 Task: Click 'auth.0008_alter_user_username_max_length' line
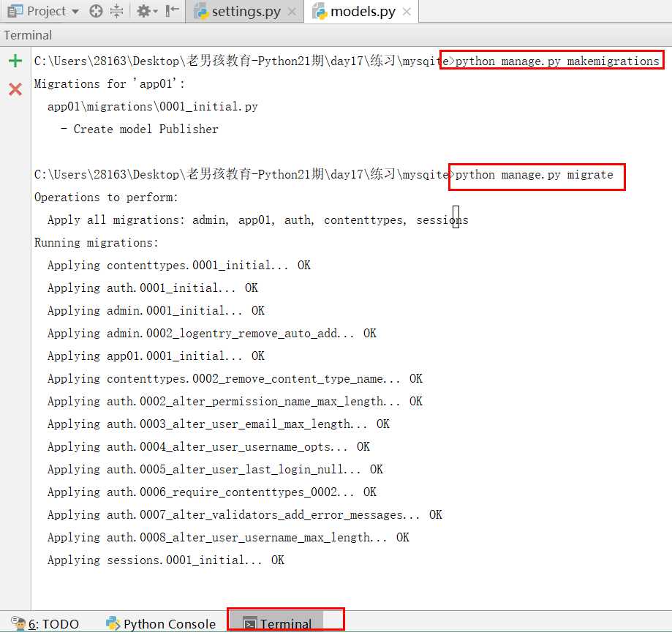coord(228,538)
